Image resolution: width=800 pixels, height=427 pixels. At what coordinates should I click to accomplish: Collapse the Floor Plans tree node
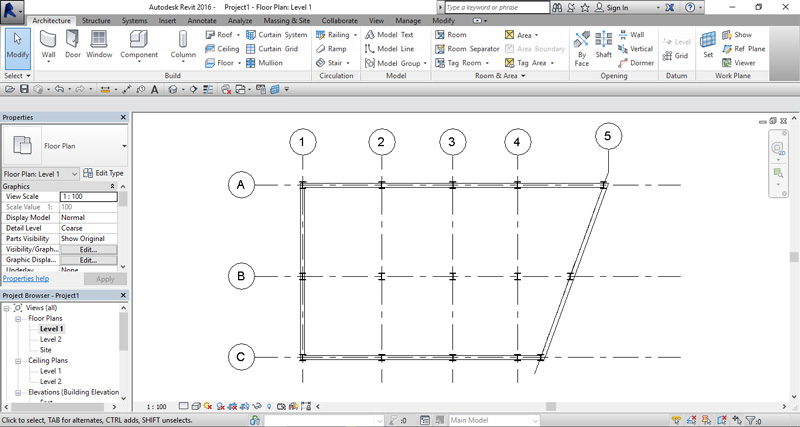[x=18, y=318]
